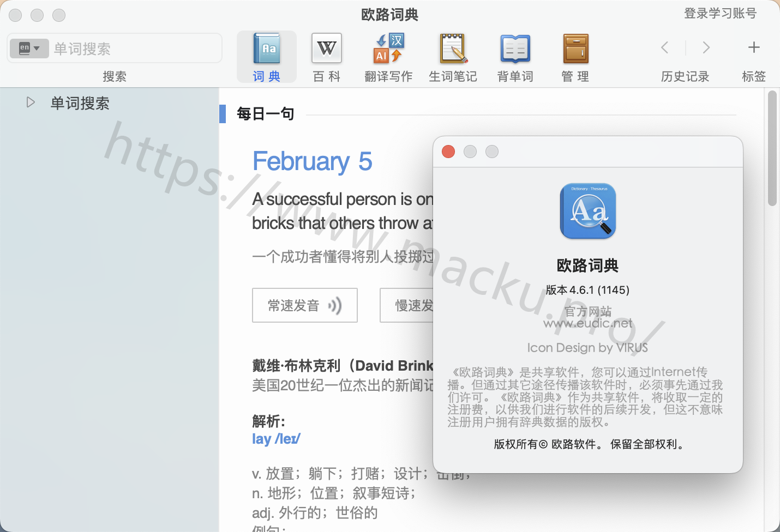Screen dimensions: 780x532
Task: Open the 生词笔记 notebook tool
Action: coord(453,57)
